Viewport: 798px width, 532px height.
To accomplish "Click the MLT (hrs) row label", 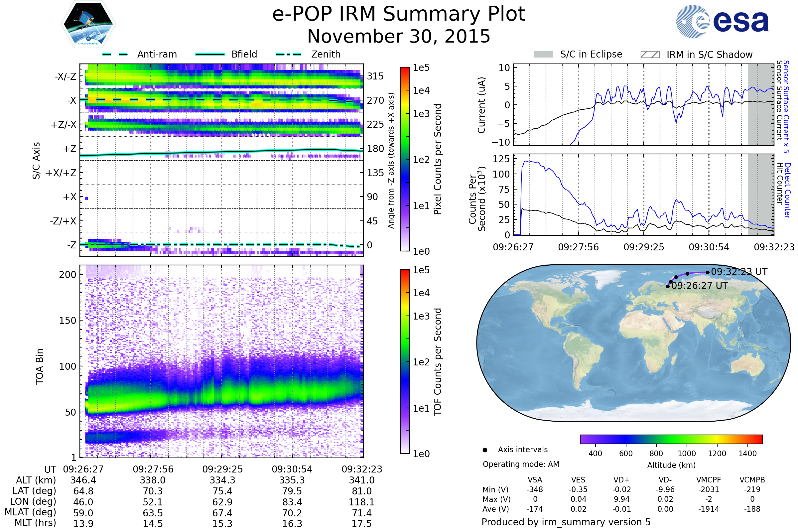I will tap(35, 523).
